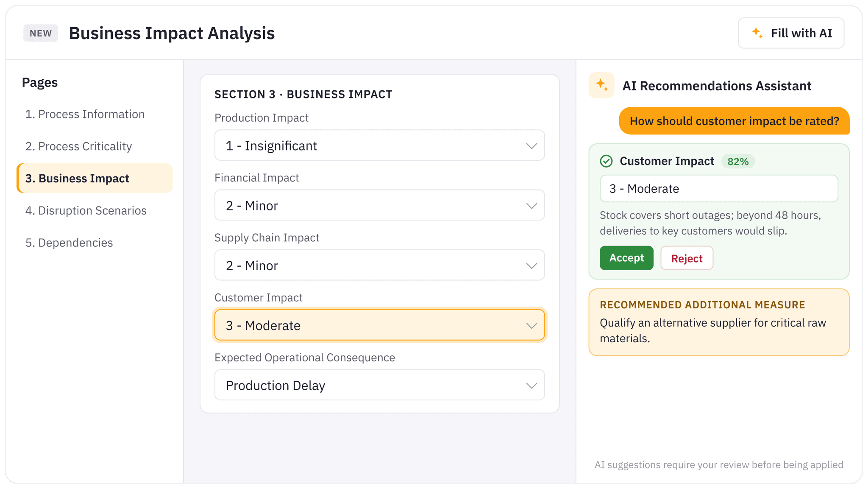The image size is (868, 489).
Task: Click the suggested 3 - Moderate field
Action: [719, 189]
